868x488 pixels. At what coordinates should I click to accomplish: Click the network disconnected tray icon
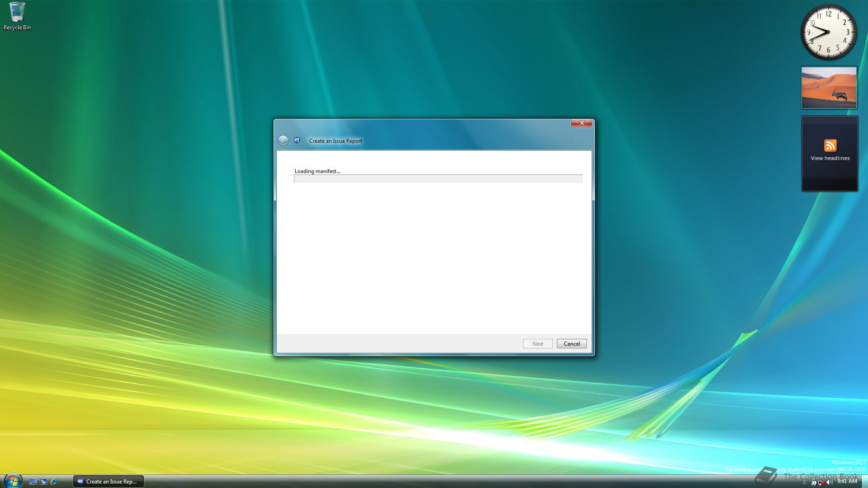point(821,482)
